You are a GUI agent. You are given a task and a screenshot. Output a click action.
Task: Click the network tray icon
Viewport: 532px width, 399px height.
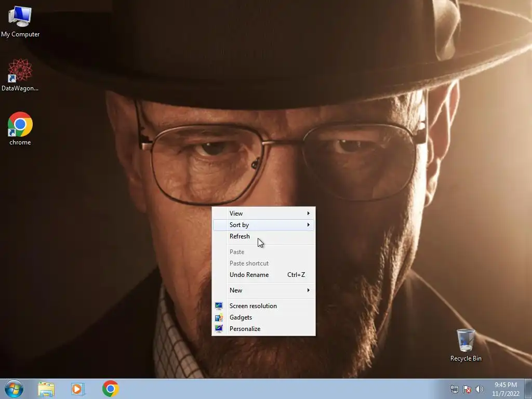[454, 389]
